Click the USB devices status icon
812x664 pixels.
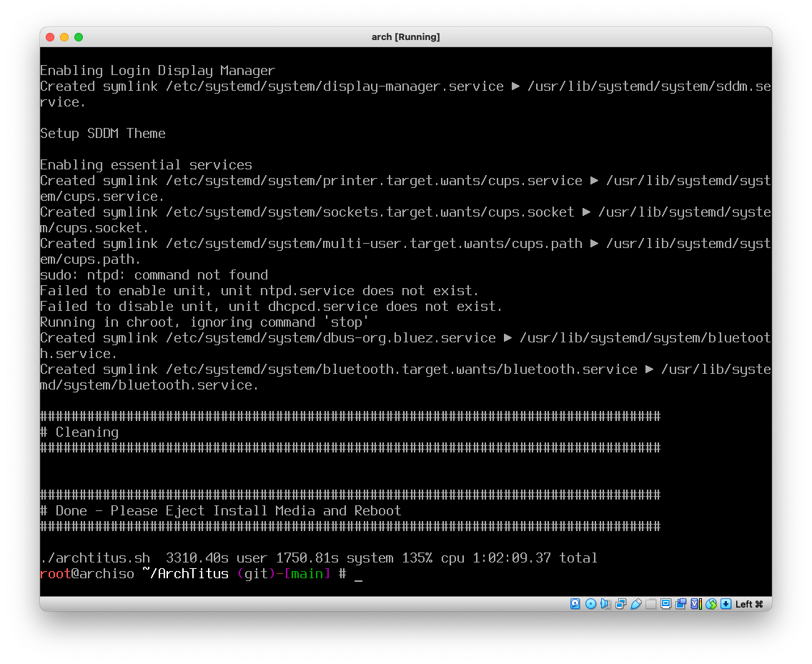(636, 604)
